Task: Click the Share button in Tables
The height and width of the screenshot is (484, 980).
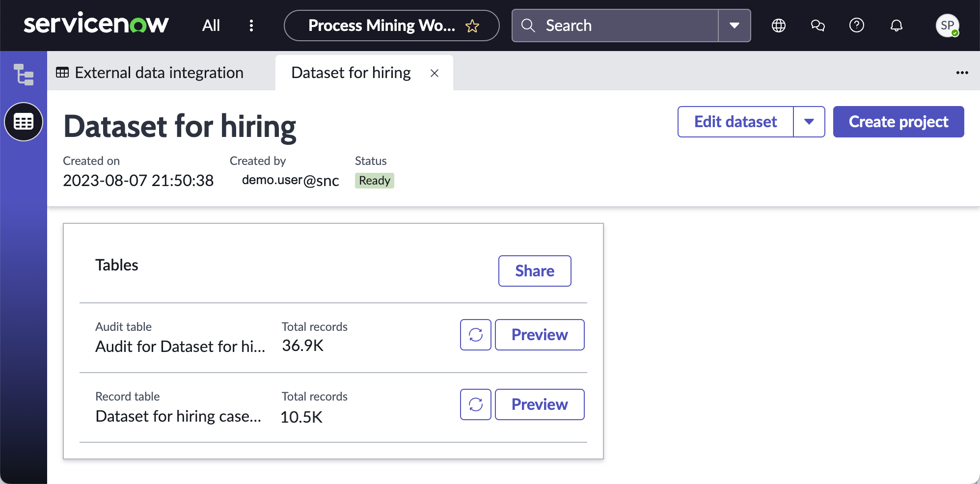Action: 535,271
